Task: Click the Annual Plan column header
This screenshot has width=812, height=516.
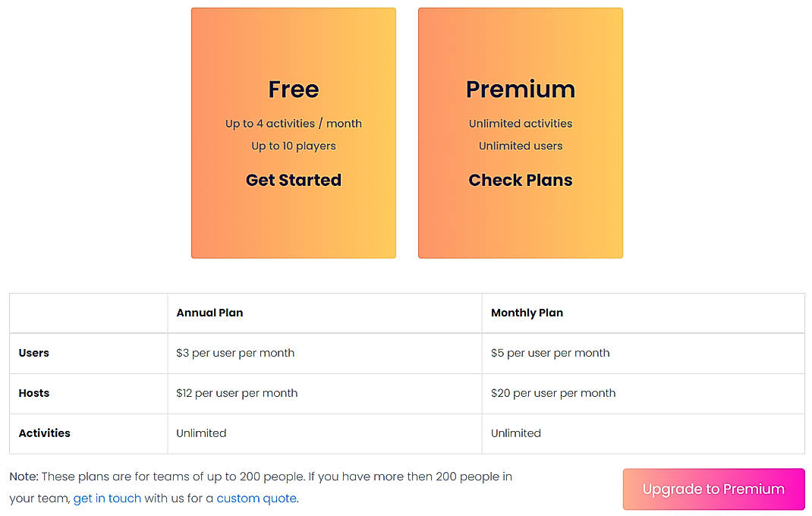Action: [x=209, y=313]
